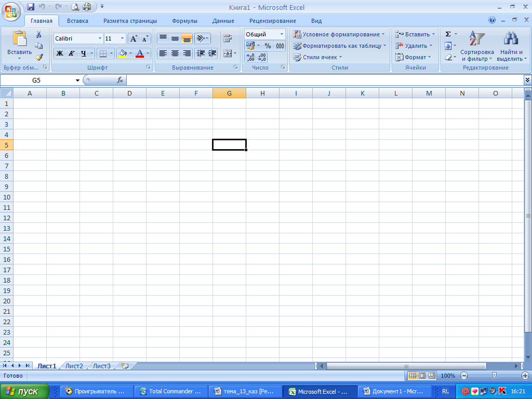This screenshot has height=399, width=532.
Task: Expand Условное форматирование menu
Action: pos(339,34)
